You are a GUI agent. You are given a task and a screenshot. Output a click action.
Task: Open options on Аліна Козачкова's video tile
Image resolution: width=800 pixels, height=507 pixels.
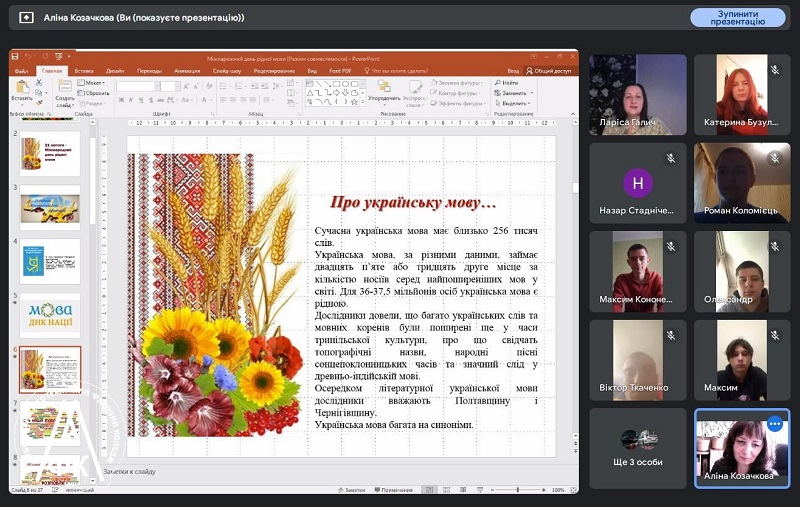pos(774,423)
